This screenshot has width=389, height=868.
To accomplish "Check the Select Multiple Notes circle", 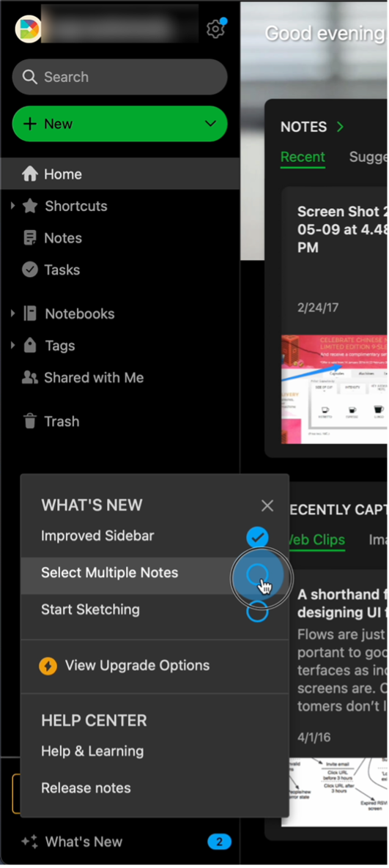I will [256, 574].
